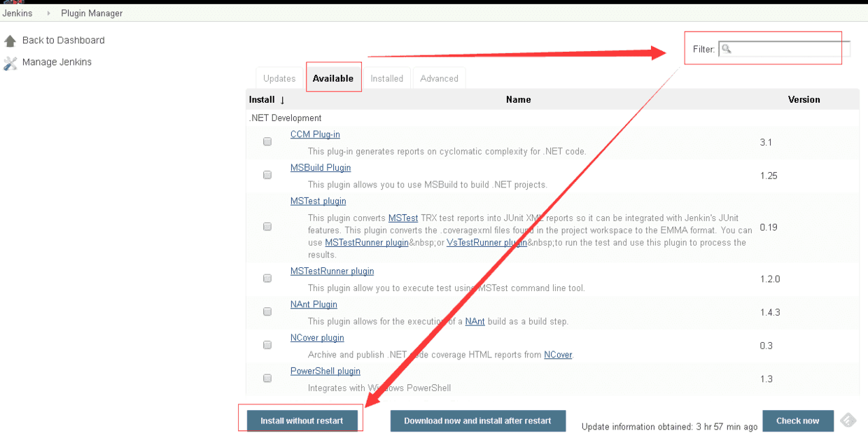Image resolution: width=868 pixels, height=438 pixels.
Task: Click the Version column header
Action: coord(804,99)
